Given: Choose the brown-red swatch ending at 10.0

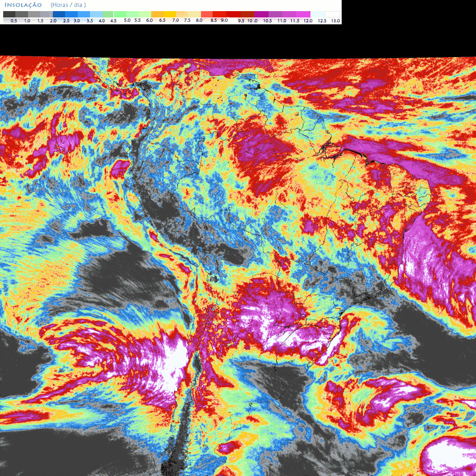Looking at the screenshot, I should point(248,14).
